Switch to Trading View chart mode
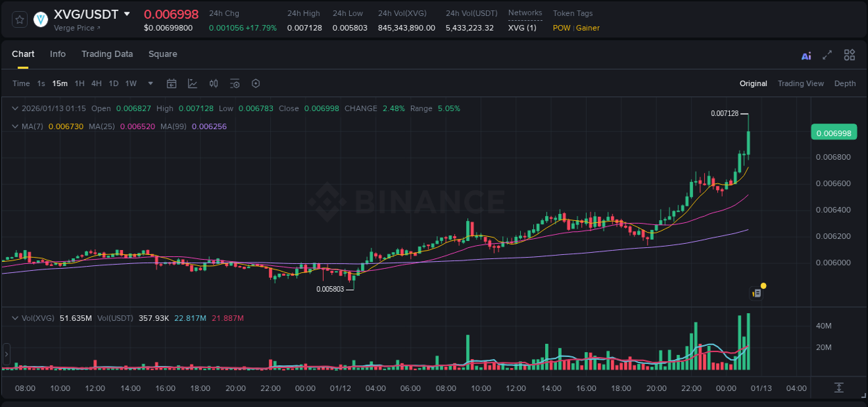The height and width of the screenshot is (407, 868). pyautogui.click(x=800, y=83)
